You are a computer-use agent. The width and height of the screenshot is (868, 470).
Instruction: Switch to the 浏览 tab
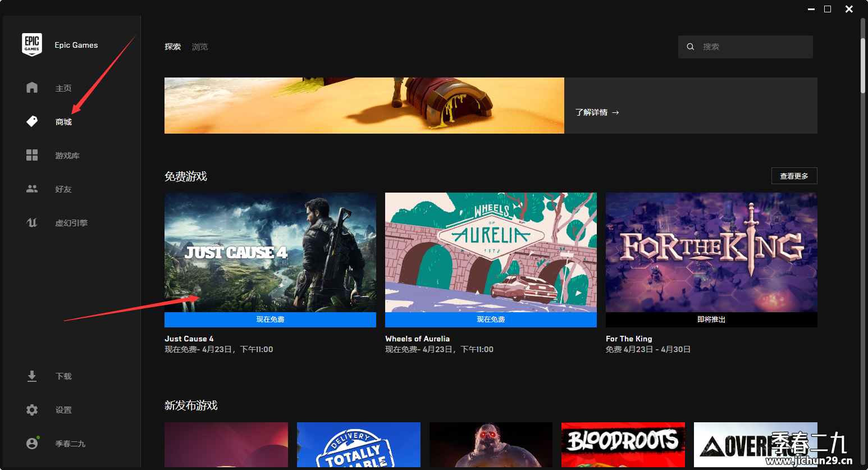coord(200,47)
